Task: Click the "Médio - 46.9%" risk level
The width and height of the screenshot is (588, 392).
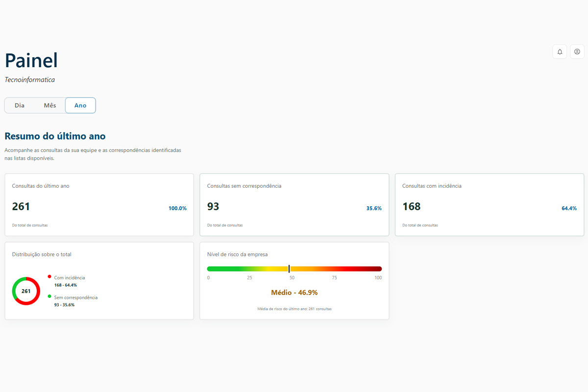Action: 294,293
